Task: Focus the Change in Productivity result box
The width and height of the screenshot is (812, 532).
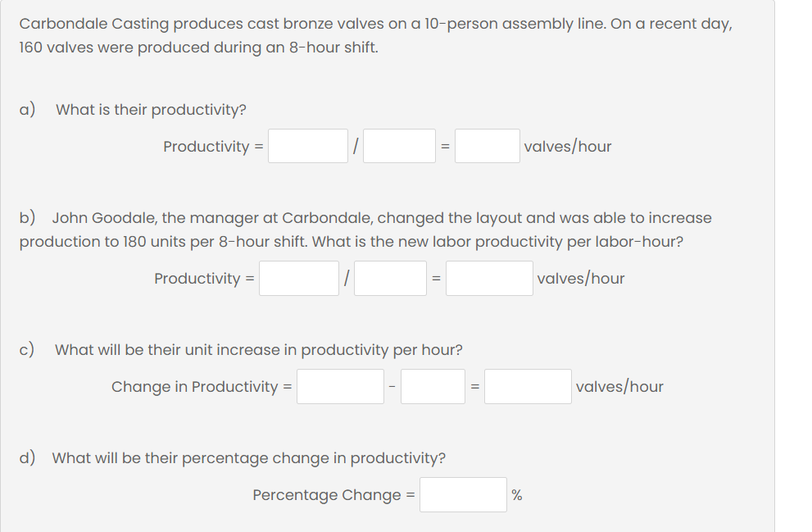Action: pyautogui.click(x=528, y=386)
